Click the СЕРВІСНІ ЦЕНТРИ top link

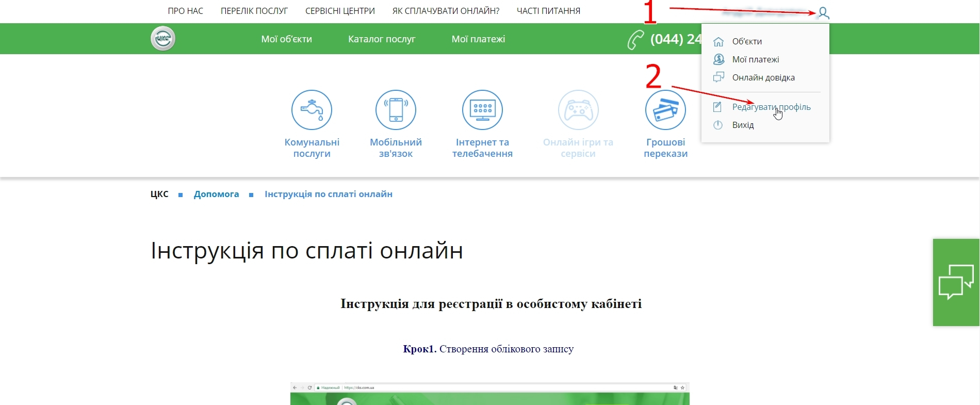click(x=340, y=11)
